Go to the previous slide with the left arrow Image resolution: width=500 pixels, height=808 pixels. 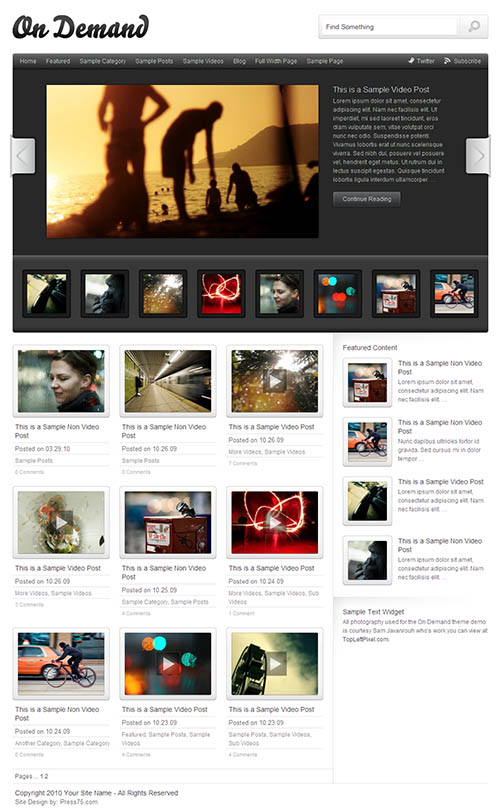23,156
